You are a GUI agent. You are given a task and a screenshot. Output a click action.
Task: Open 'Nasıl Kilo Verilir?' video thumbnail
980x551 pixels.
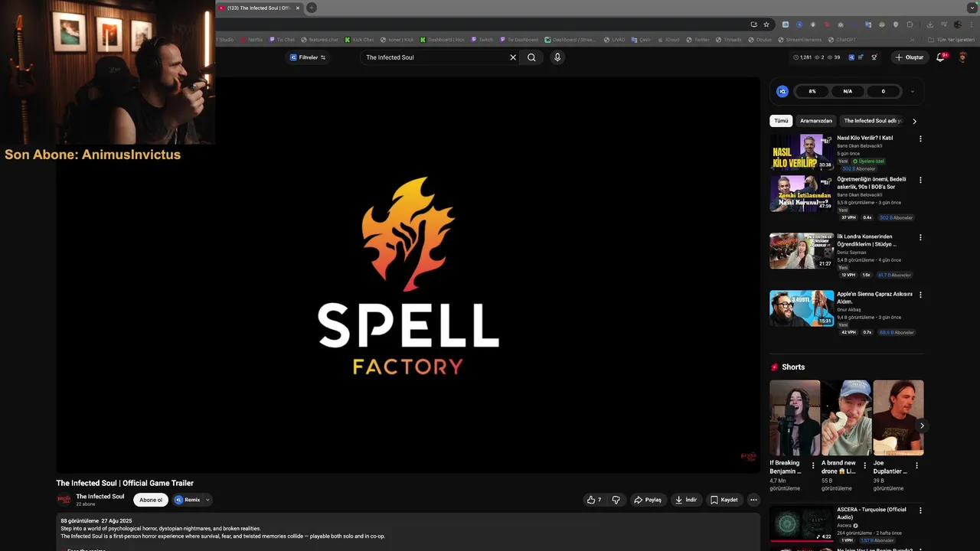[x=802, y=152]
